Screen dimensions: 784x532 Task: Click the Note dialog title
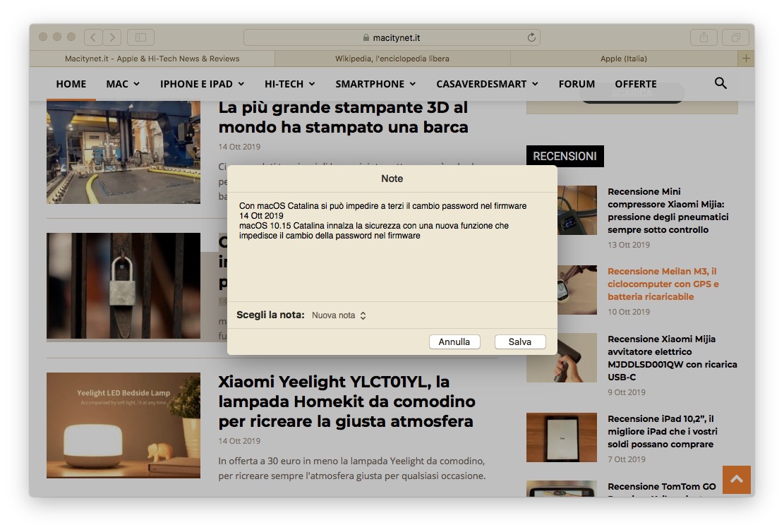click(392, 179)
